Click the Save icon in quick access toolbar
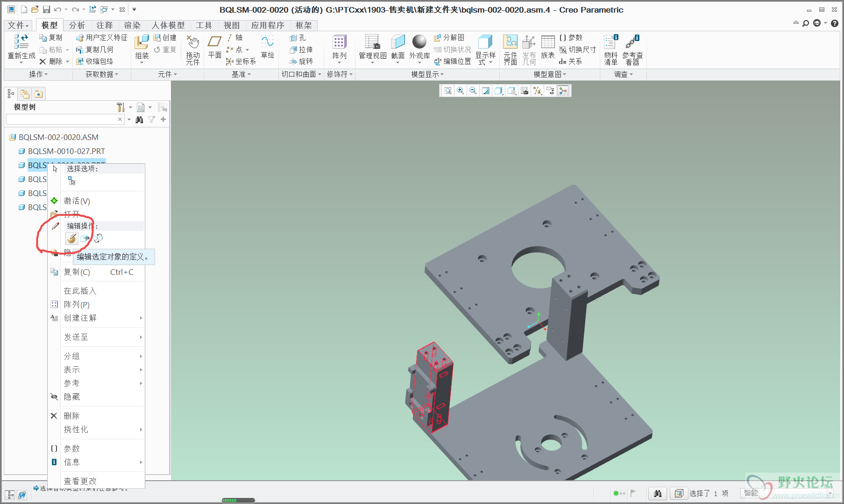 coord(46,9)
